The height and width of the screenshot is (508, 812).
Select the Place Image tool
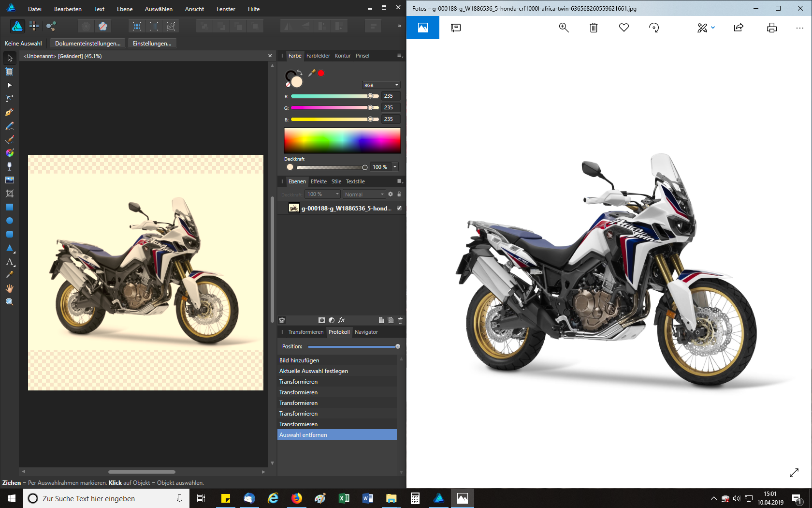coord(10,180)
